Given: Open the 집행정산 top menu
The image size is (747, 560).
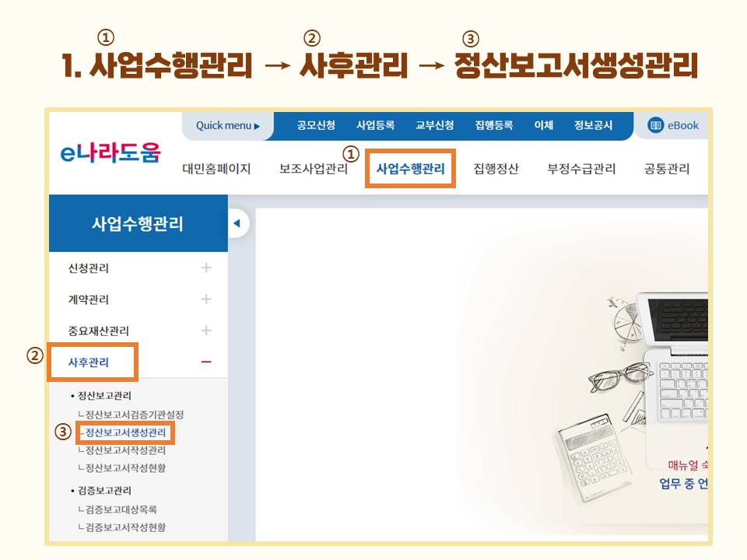Looking at the screenshot, I should [x=496, y=169].
